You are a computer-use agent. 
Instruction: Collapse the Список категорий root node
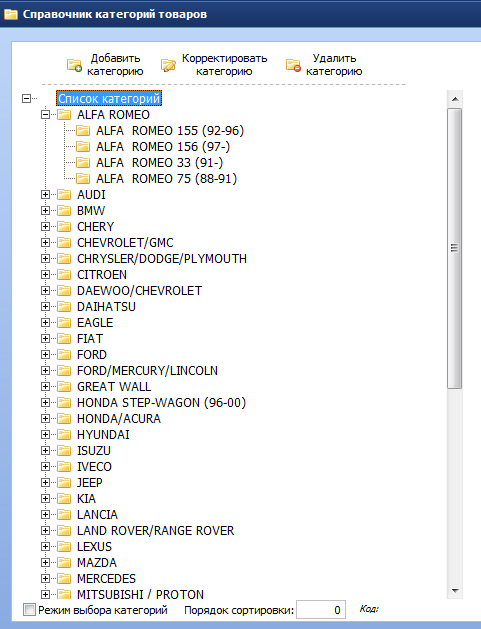pyautogui.click(x=26, y=98)
